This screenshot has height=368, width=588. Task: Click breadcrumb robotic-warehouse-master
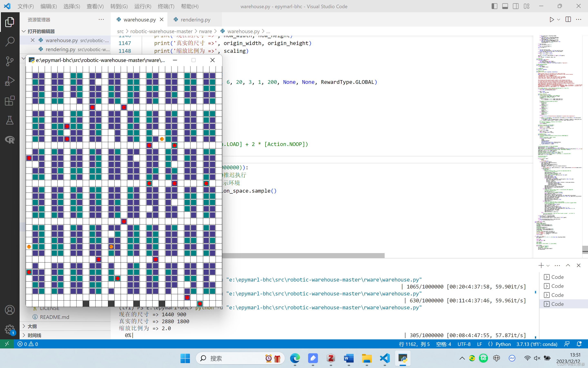pos(161,31)
